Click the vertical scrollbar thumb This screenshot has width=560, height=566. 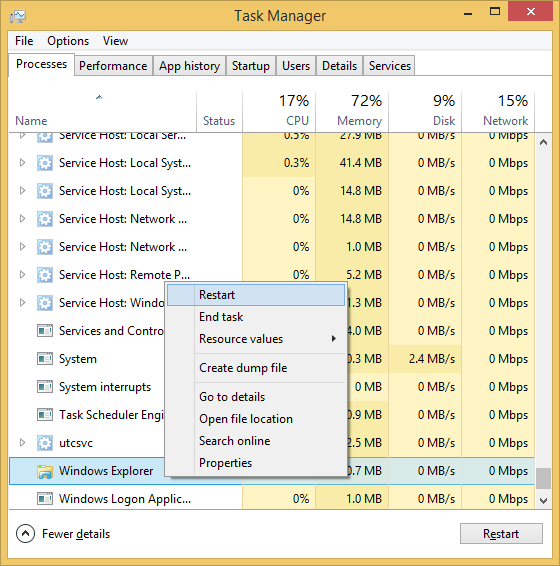point(543,479)
